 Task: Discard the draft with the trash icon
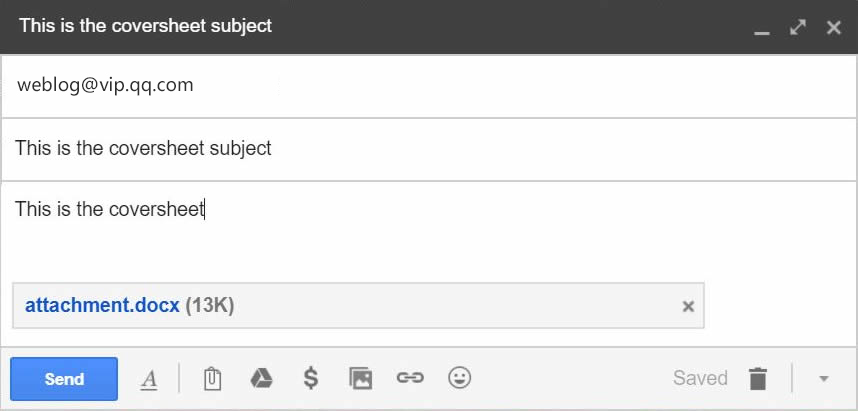[758, 378]
